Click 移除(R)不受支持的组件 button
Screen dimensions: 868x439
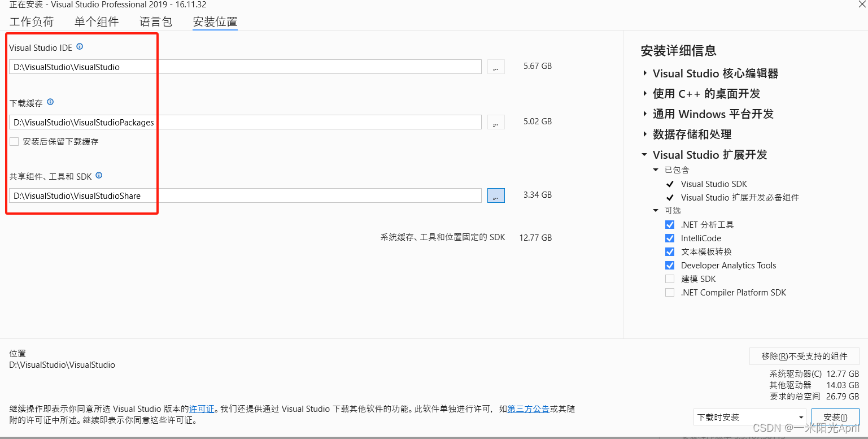[804, 357]
